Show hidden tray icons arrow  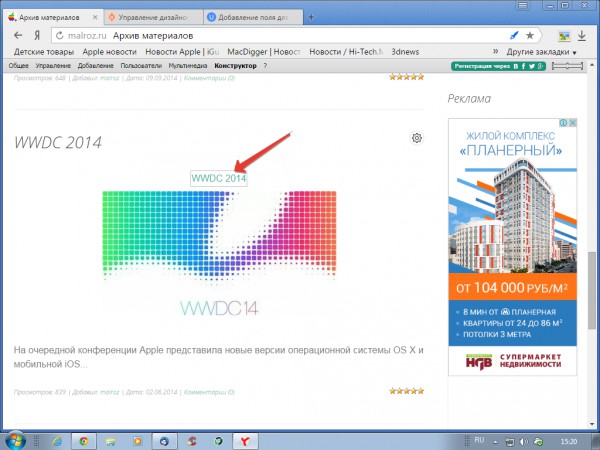pos(495,442)
